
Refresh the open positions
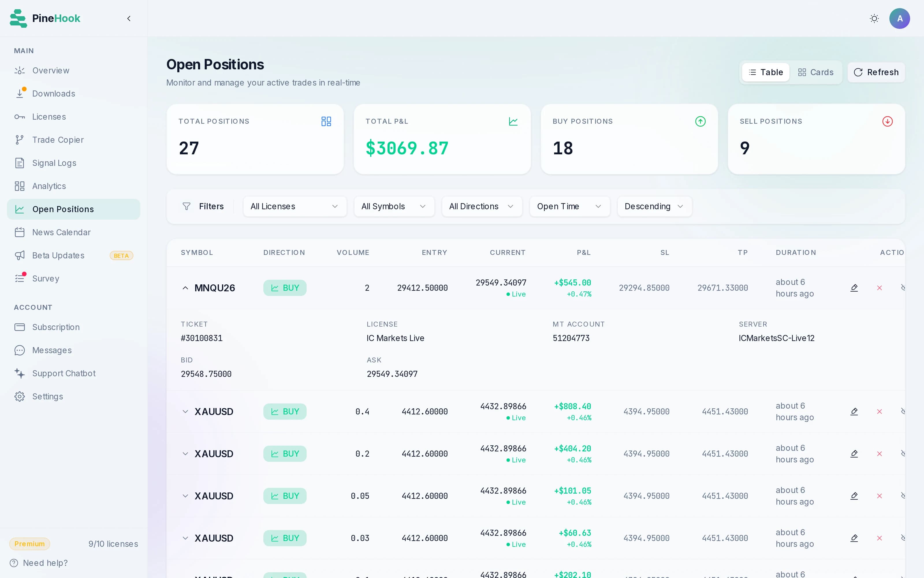tap(876, 72)
